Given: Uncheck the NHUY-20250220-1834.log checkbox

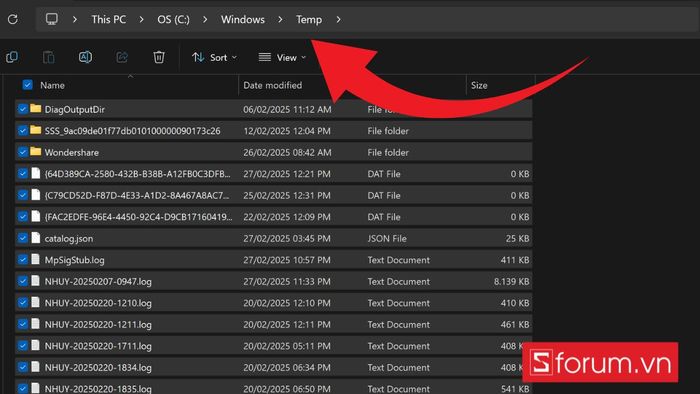Looking at the screenshot, I should pyautogui.click(x=22, y=367).
